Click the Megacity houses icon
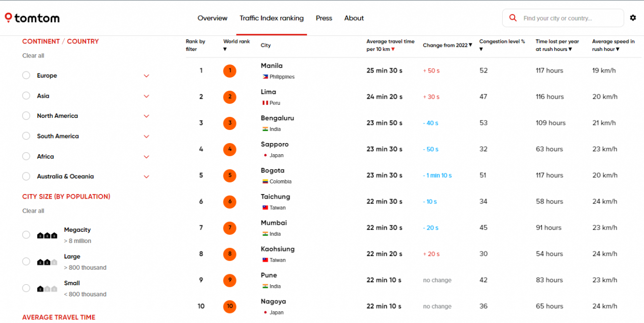644x323 pixels. [47, 235]
